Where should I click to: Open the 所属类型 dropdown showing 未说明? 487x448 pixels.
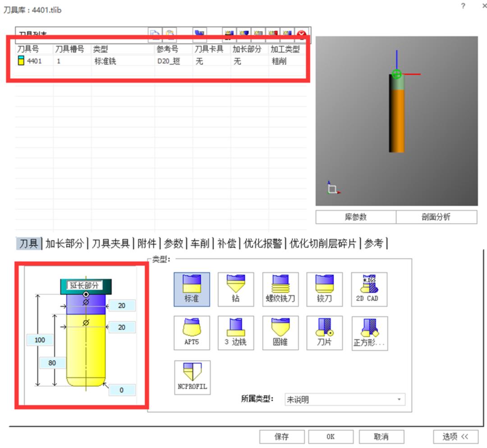pos(345,399)
